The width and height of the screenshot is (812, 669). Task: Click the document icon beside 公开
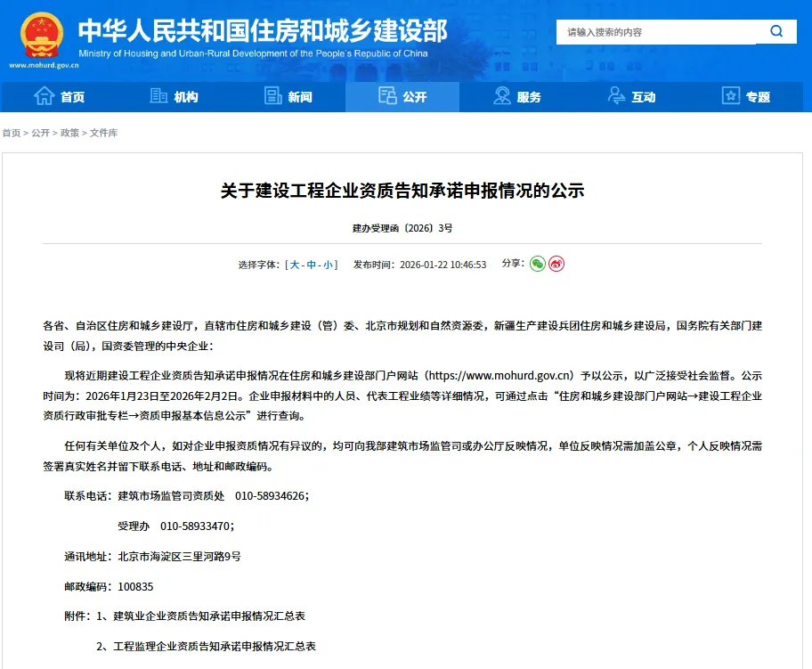pos(387,96)
